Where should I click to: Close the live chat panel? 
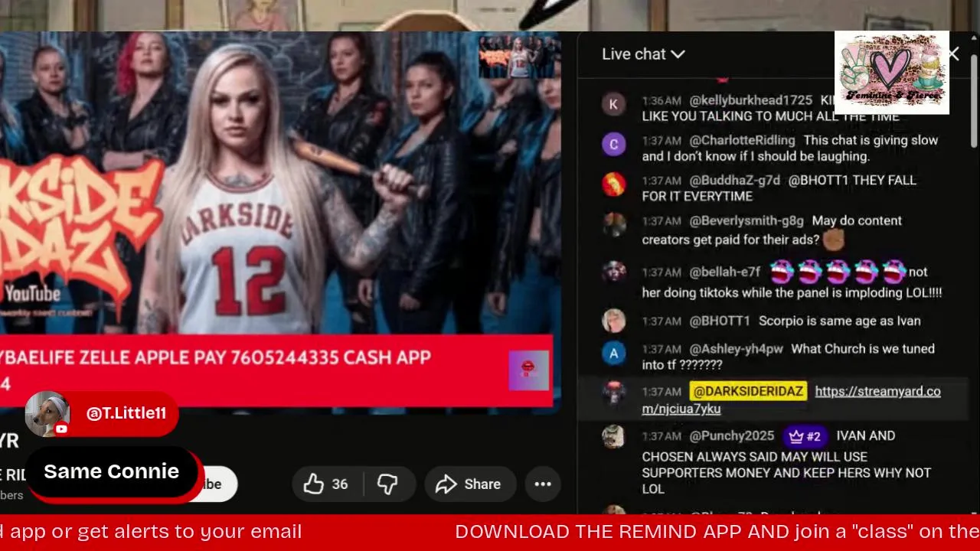tap(953, 54)
